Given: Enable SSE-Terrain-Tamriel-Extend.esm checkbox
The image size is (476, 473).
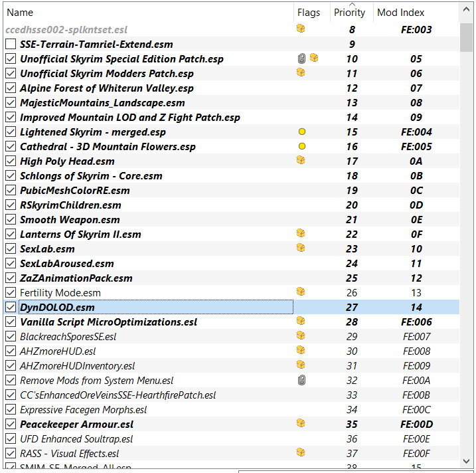Looking at the screenshot, I should [11, 44].
